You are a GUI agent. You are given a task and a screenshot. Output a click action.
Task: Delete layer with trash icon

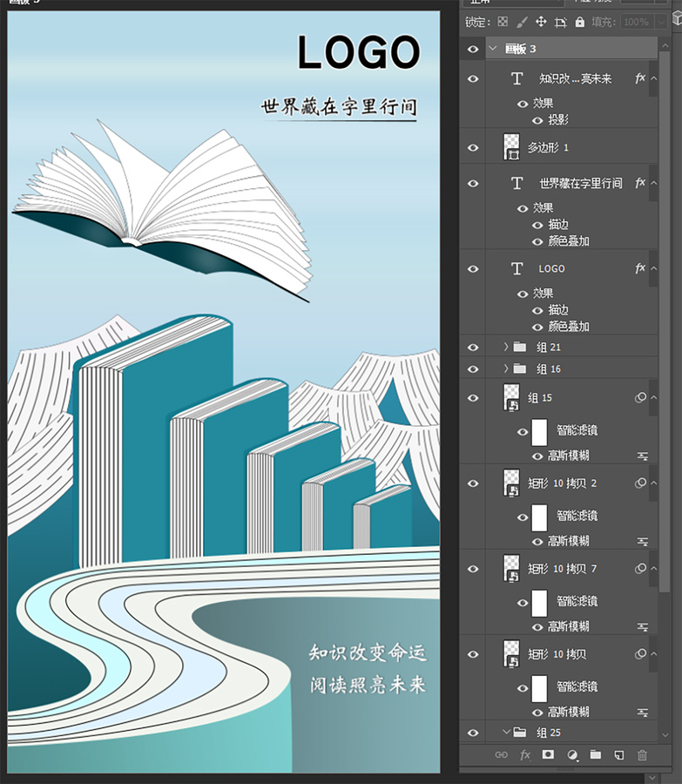pos(642,755)
